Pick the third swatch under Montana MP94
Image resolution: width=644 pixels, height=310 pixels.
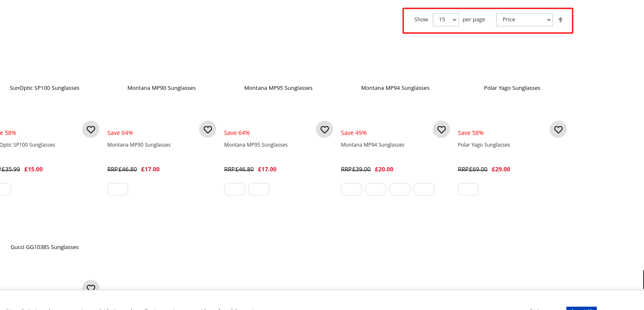[400, 189]
